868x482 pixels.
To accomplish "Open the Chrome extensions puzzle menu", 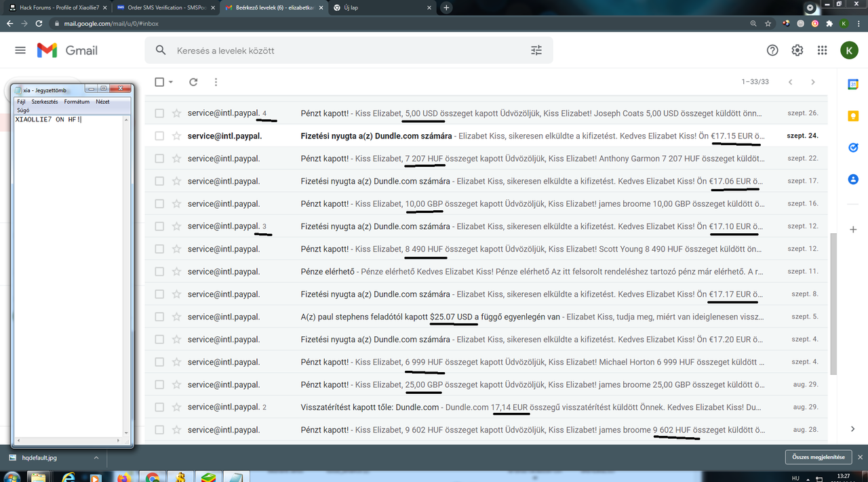I will [x=829, y=23].
